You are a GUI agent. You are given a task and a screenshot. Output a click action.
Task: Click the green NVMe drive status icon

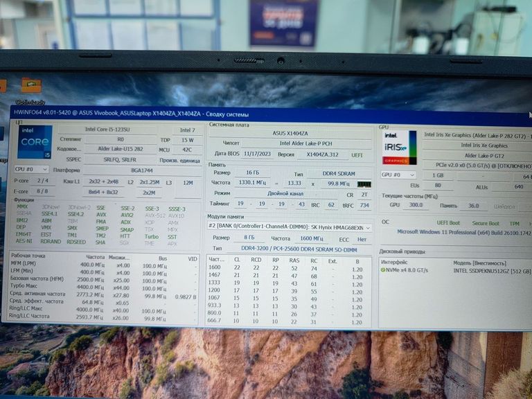(383, 270)
